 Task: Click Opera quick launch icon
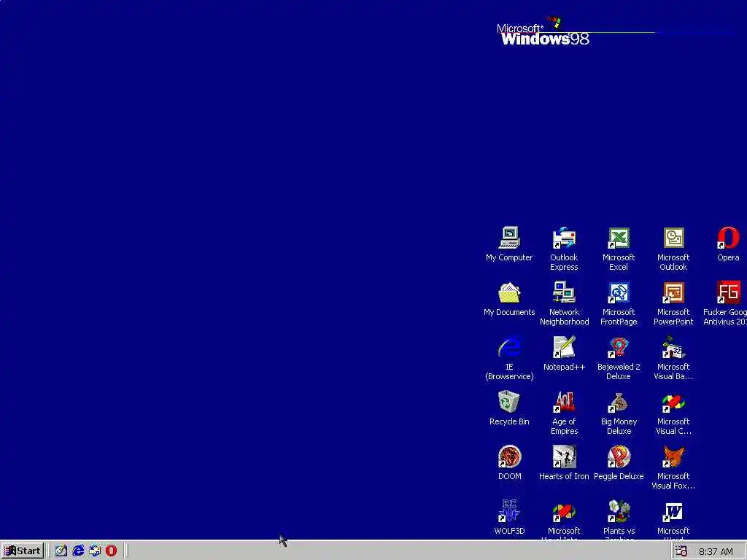coord(111,551)
